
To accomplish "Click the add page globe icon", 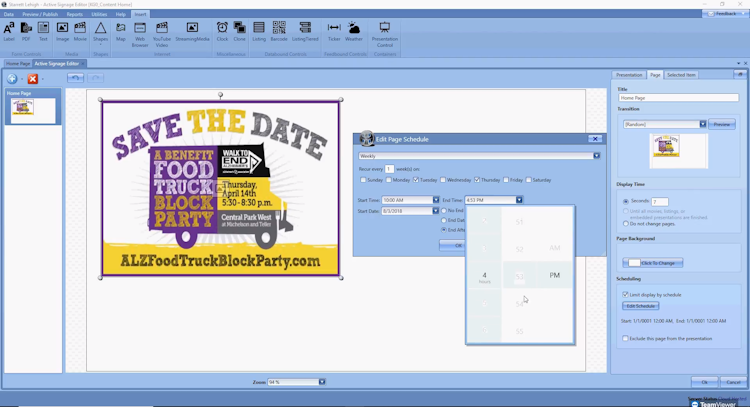I will [x=12, y=78].
